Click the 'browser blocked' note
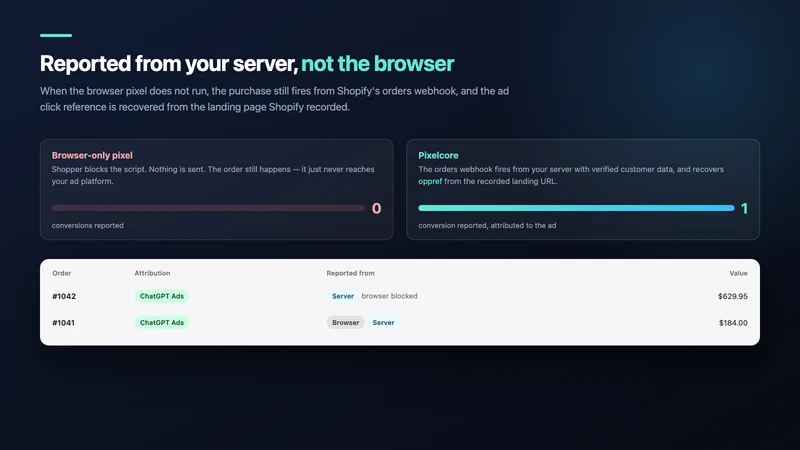The width and height of the screenshot is (800, 450). pyautogui.click(x=389, y=296)
